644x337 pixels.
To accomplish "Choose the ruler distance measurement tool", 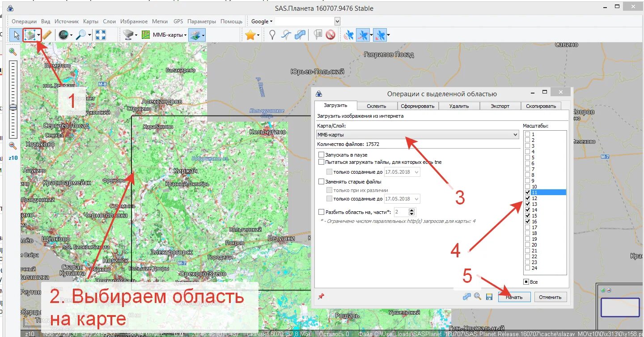I will click(x=47, y=35).
